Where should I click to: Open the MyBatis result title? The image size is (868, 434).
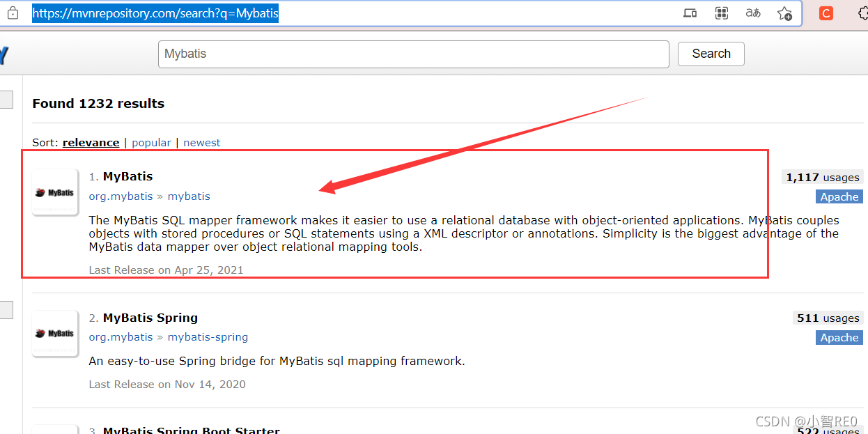tap(127, 176)
